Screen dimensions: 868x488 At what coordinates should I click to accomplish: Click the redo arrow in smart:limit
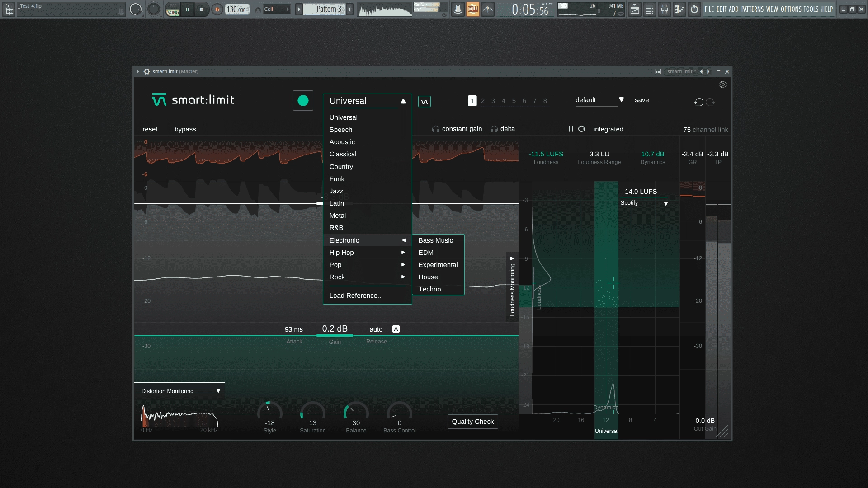pos(710,102)
